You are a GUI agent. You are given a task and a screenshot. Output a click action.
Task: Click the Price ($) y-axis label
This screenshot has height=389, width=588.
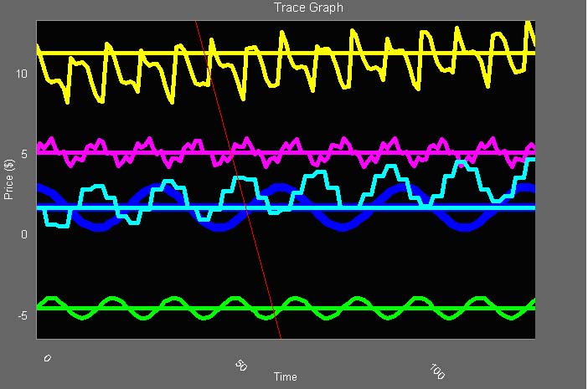coord(9,178)
